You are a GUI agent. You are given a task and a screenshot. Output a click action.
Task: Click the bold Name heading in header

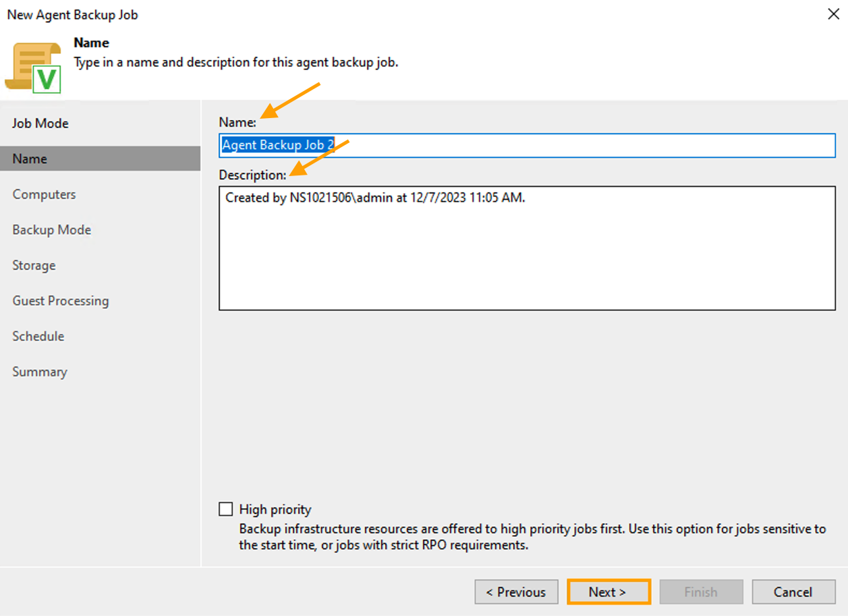point(91,43)
